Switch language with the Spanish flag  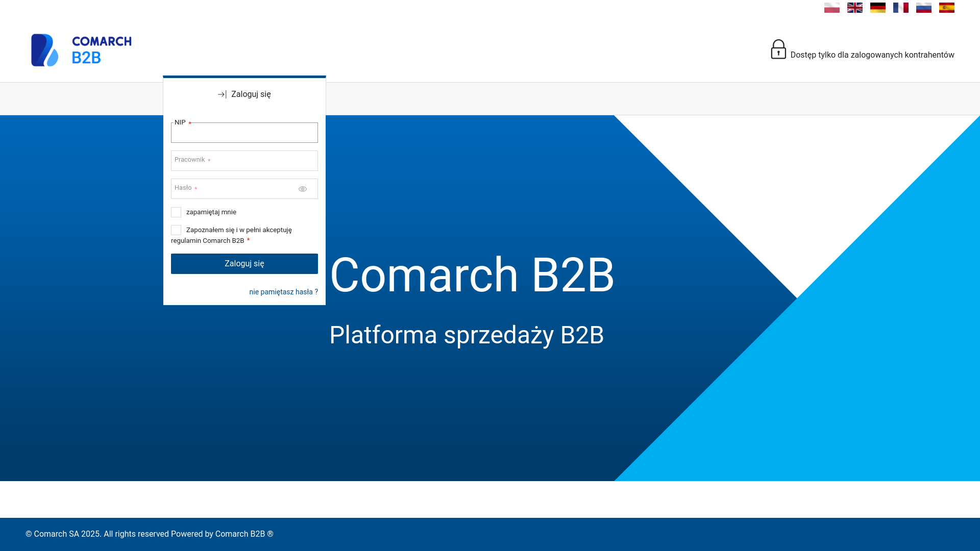pos(946,8)
